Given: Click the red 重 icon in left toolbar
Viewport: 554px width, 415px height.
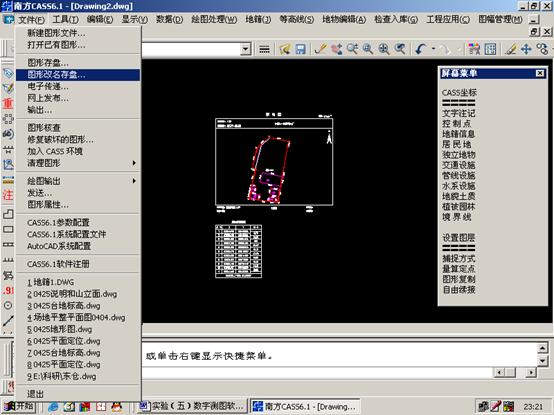Looking at the screenshot, I should pyautogui.click(x=8, y=103).
